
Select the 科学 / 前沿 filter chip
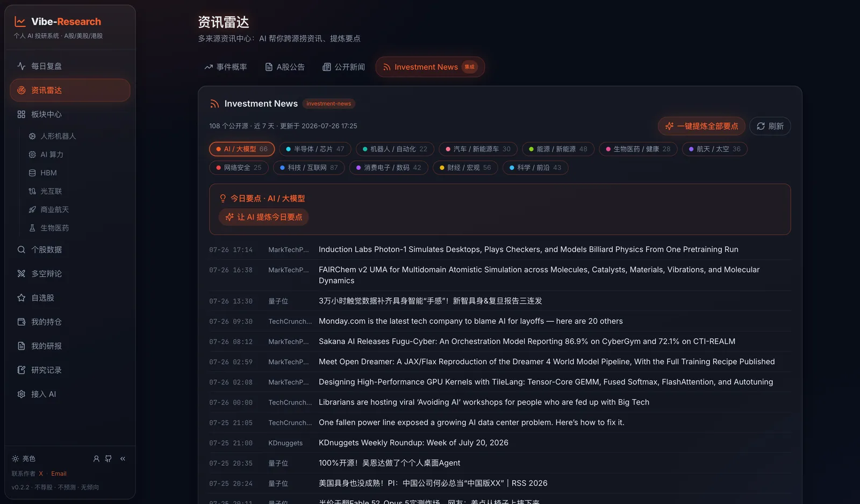(535, 168)
